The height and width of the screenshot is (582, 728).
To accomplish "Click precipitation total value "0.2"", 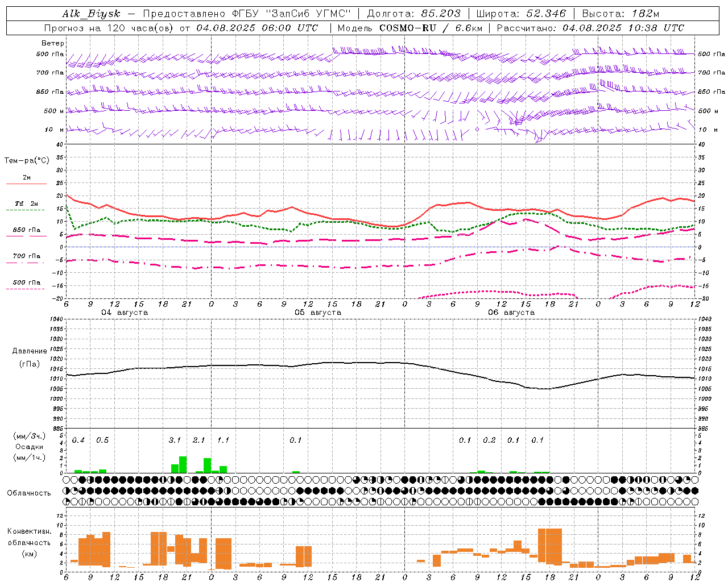I will 489,440.
